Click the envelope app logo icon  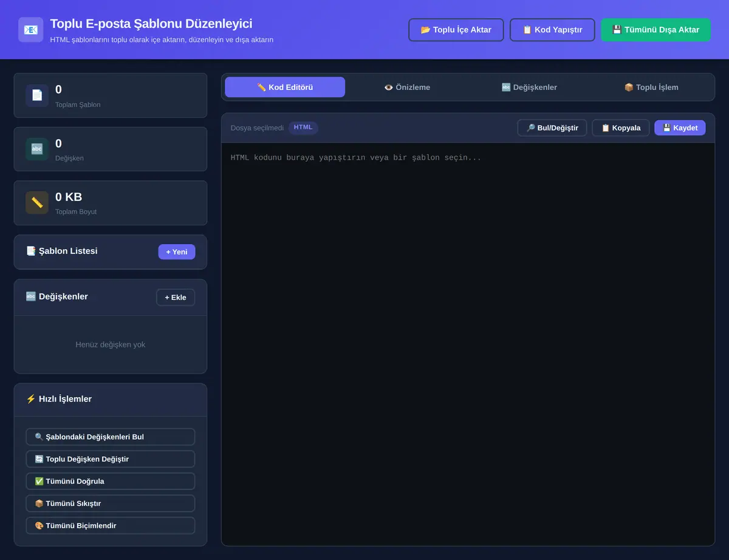coord(30,29)
